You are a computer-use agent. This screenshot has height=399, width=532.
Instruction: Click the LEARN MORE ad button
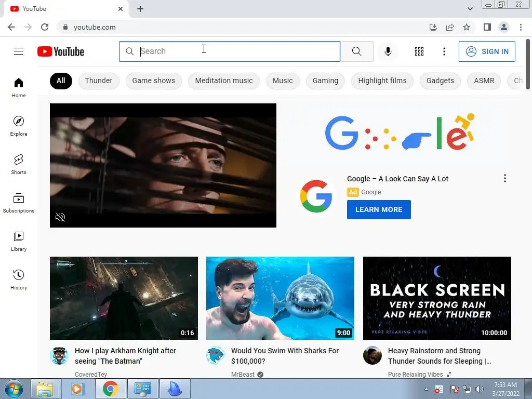click(379, 209)
